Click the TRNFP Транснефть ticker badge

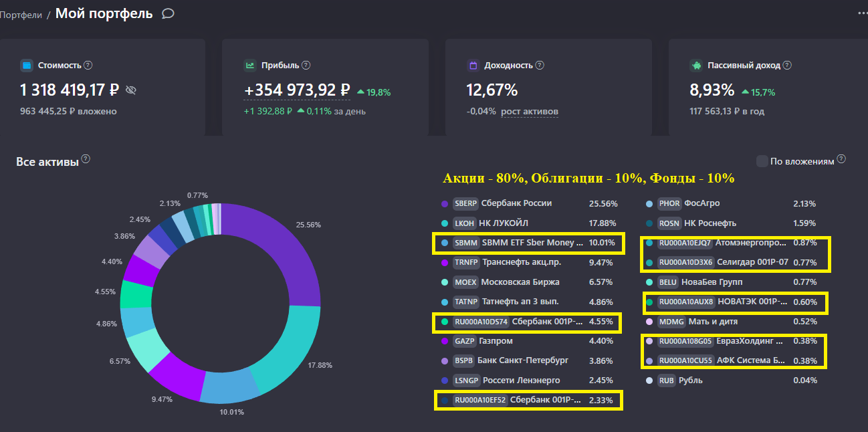[466, 262]
